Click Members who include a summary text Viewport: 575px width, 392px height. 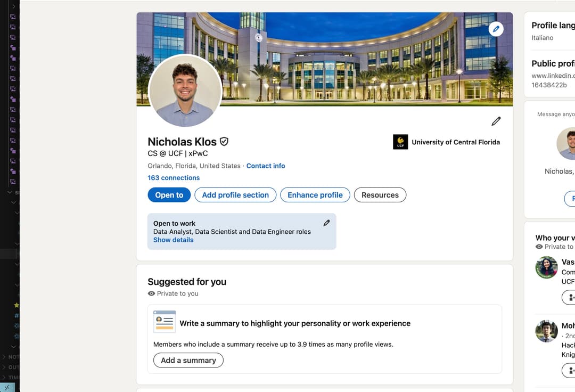click(273, 344)
